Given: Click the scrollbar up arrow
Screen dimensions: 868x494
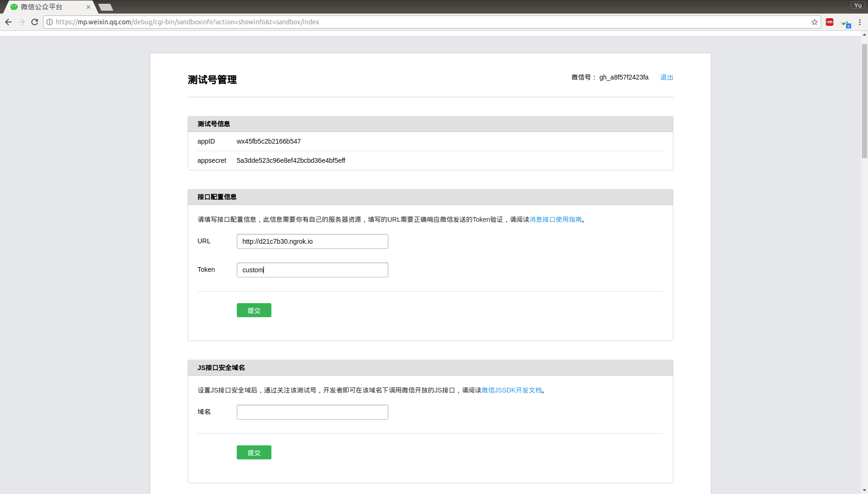Looking at the screenshot, I should pos(864,34).
